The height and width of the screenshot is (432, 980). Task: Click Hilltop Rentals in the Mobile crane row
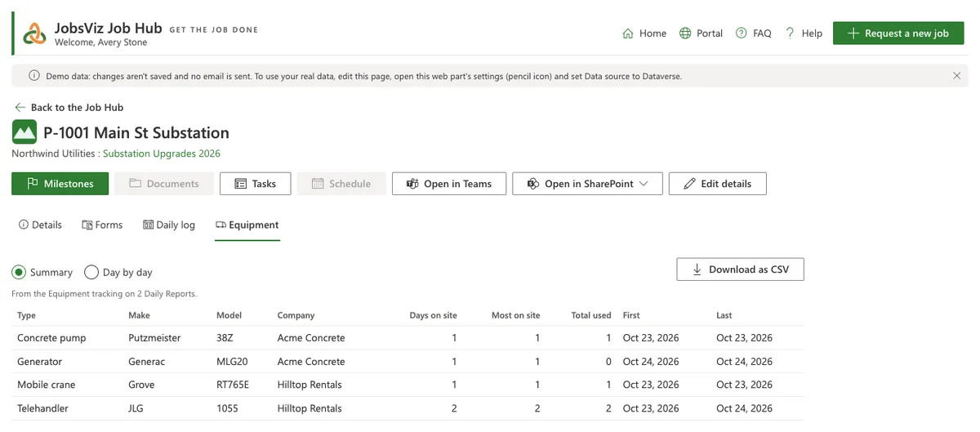point(310,385)
